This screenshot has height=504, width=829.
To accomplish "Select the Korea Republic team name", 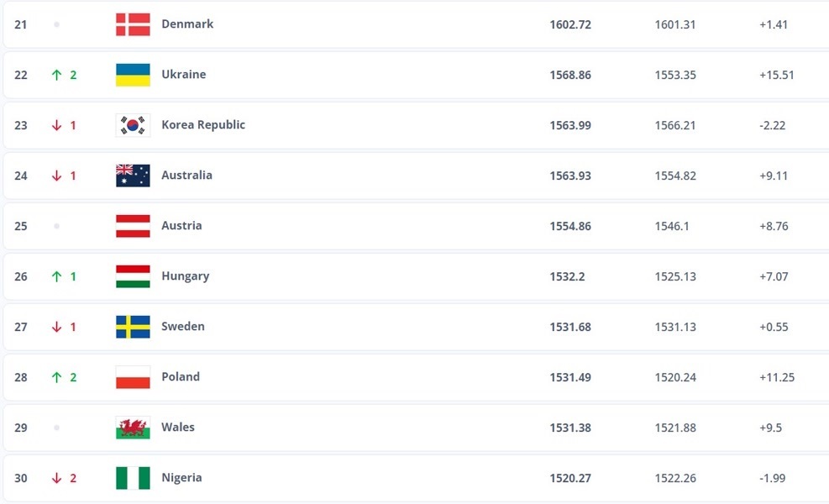I will [x=203, y=125].
